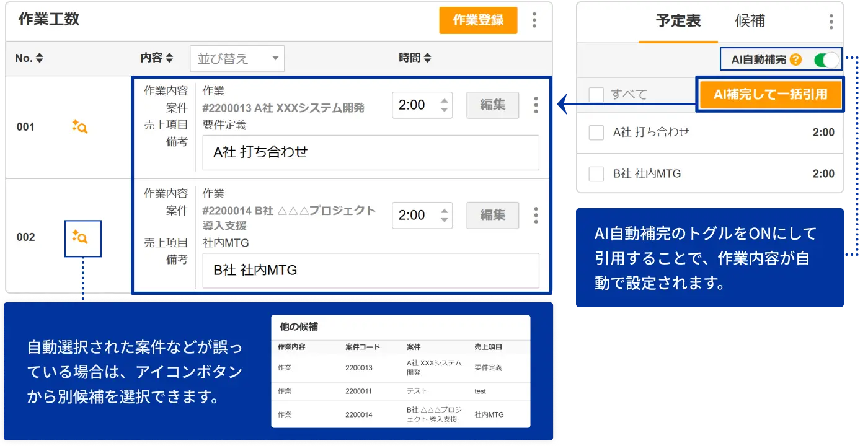Click 編集 button in row 002
This screenshot has height=446, width=868.
pos(493,216)
